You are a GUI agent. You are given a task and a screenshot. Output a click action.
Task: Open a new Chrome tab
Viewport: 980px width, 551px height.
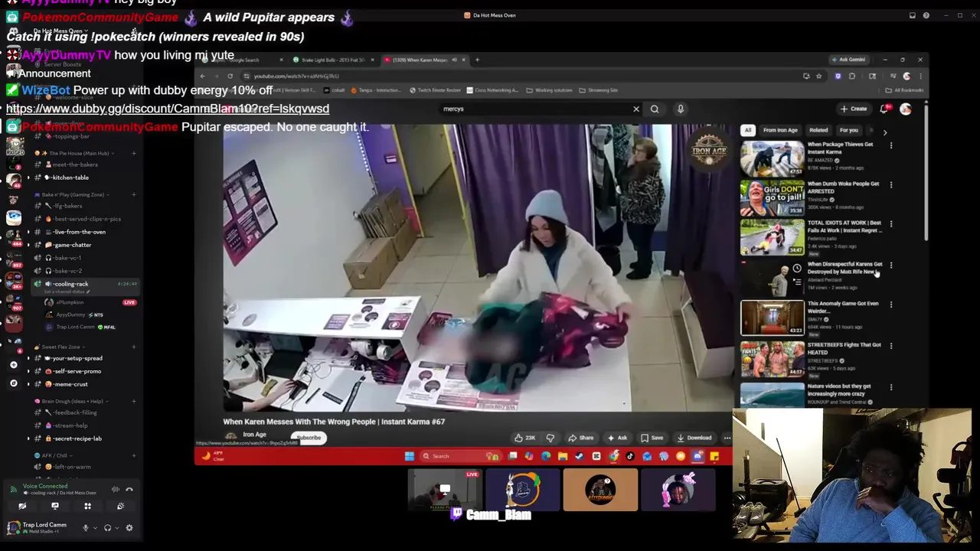[477, 60]
